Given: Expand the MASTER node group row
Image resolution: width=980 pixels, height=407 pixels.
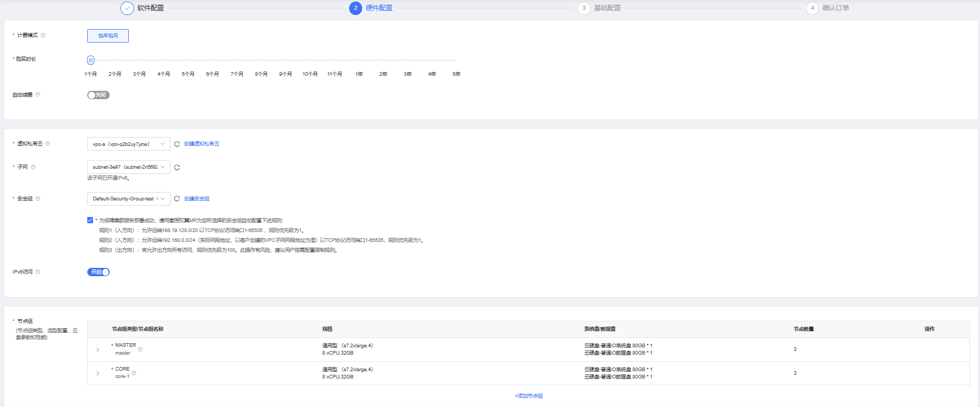Looking at the screenshot, I should pyautogui.click(x=98, y=350).
